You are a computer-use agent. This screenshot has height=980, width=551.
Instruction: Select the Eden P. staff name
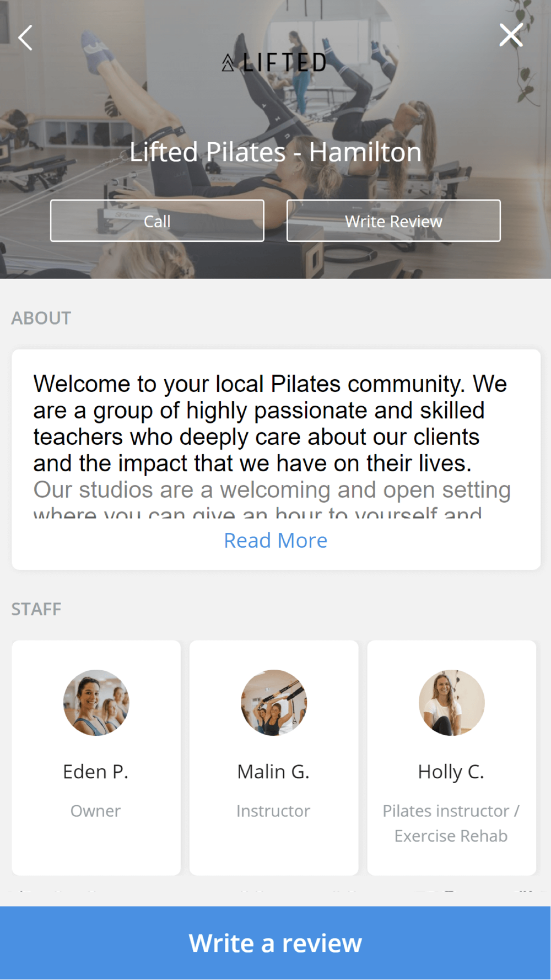pyautogui.click(x=96, y=772)
